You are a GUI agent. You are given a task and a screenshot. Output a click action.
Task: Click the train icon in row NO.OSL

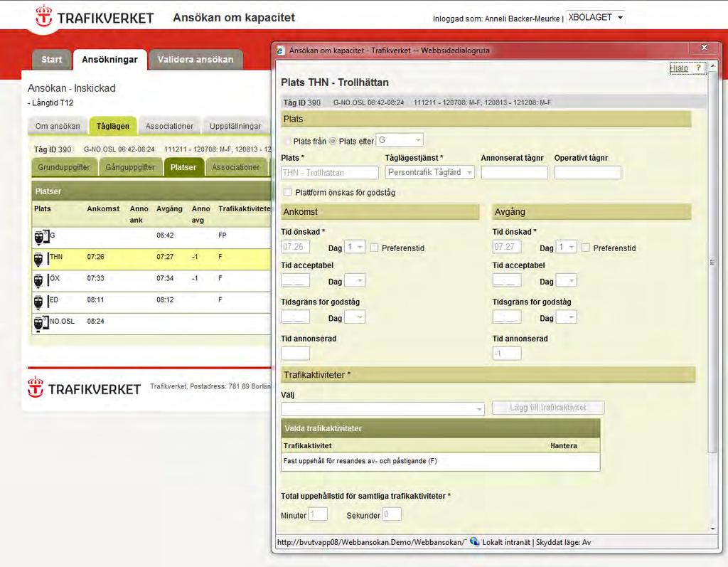pos(41,323)
